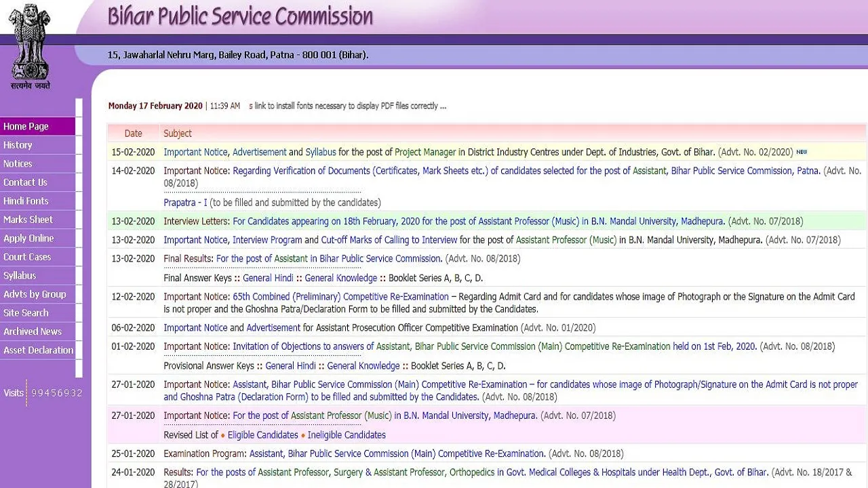868x488 pixels.
Task: Open General Hindi under Provisional Answer Keys
Action: tap(290, 366)
